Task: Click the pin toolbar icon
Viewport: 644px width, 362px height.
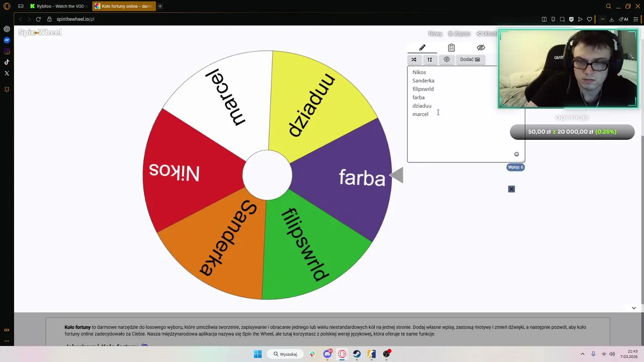Action: 553,19
